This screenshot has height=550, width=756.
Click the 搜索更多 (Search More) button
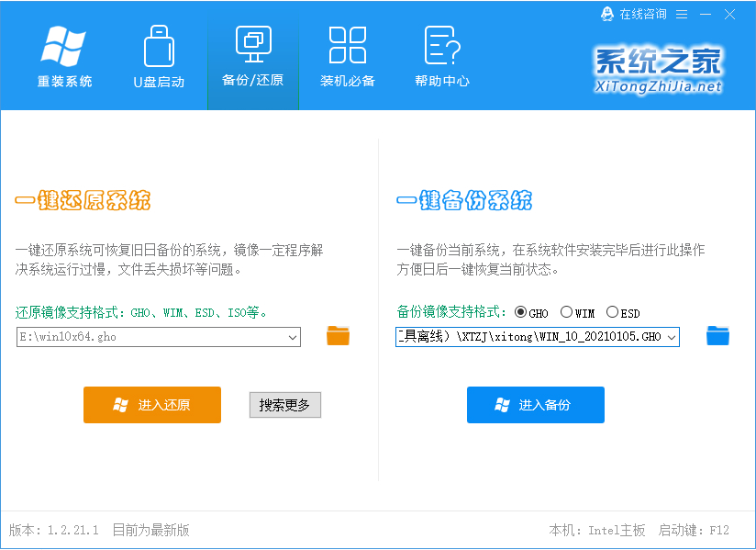pyautogui.click(x=285, y=405)
